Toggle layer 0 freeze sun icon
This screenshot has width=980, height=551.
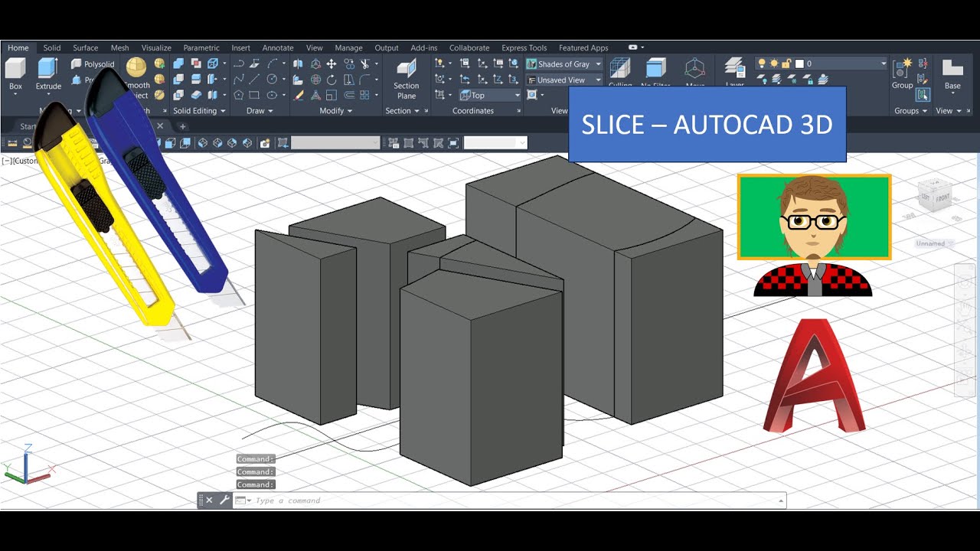pyautogui.click(x=774, y=64)
